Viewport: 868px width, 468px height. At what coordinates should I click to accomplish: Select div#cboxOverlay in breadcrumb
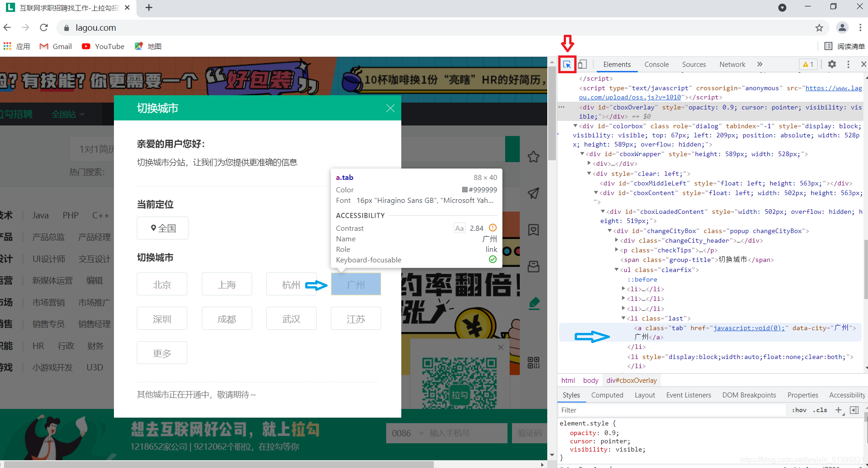tap(631, 381)
